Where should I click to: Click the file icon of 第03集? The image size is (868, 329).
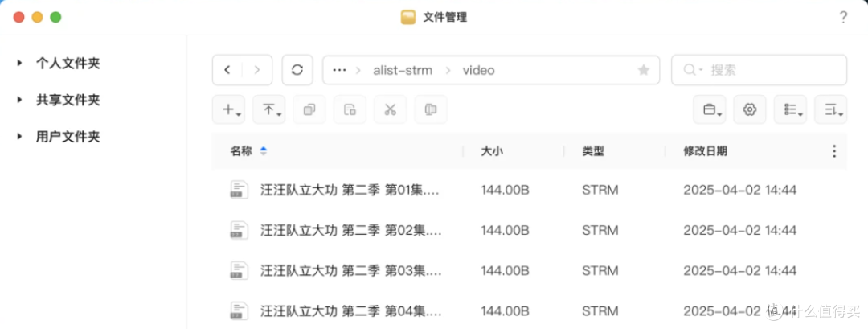(x=240, y=271)
